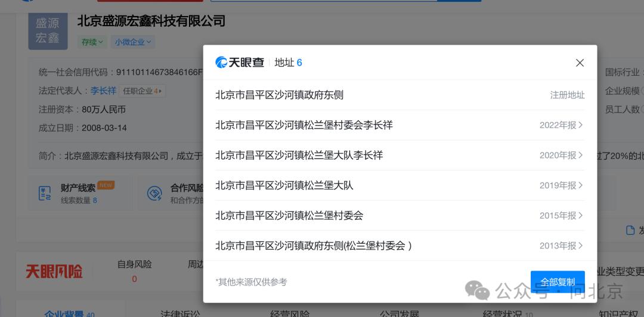This screenshot has height=317, width=644.
Task: Open legal representative 李长祥 link
Action: (x=104, y=91)
